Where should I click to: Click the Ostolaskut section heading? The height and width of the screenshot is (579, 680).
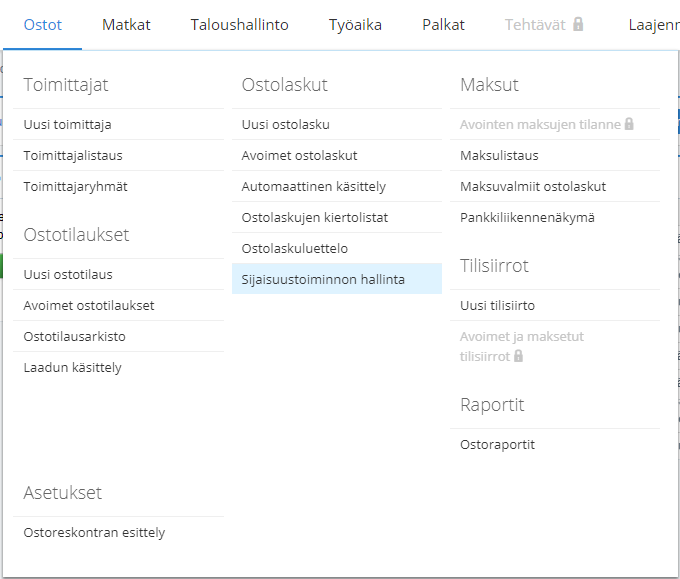coord(284,85)
